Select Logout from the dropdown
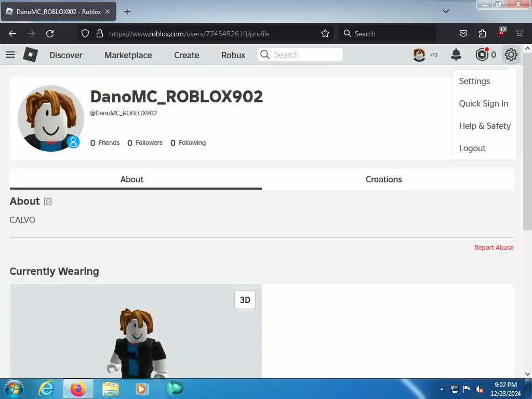Screen dimensions: 532x399 tap(472, 148)
